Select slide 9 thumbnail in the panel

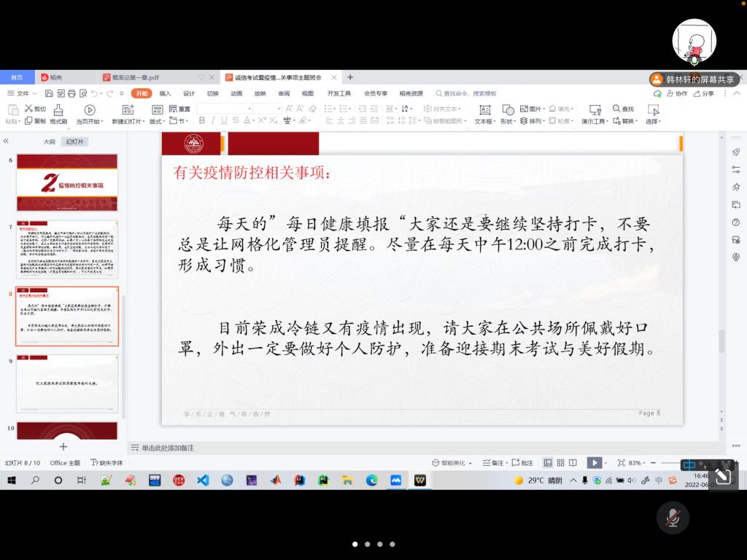point(67,384)
